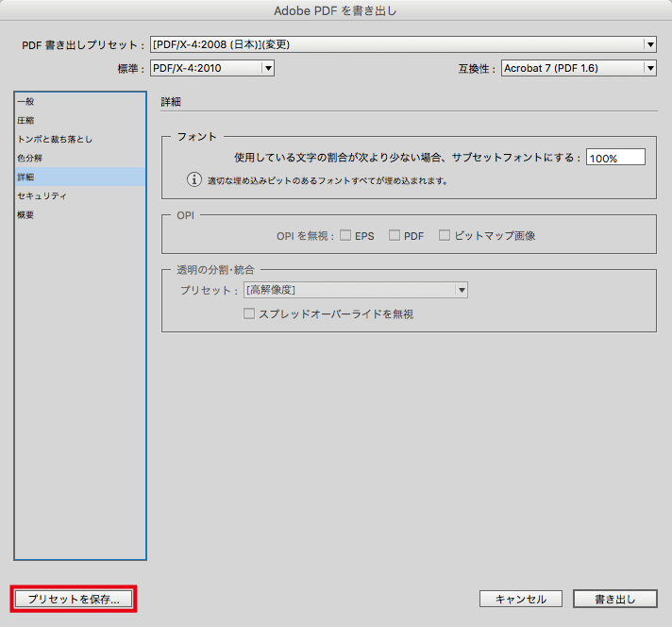Image resolution: width=672 pixels, height=627 pixels.
Task: Select トンボと裁ち落とし in the list
Action: (x=80, y=140)
